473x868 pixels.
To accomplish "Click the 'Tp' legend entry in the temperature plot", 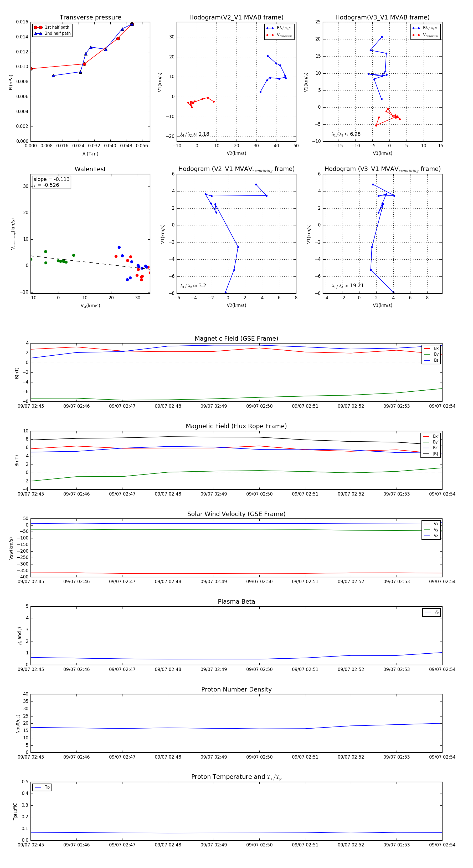I will 42,787.
